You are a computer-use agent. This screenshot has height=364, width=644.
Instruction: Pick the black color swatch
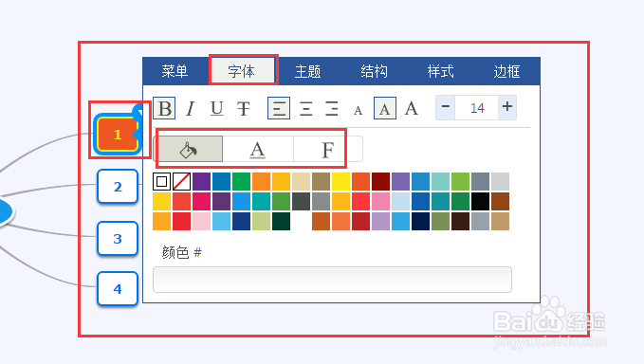(x=480, y=202)
